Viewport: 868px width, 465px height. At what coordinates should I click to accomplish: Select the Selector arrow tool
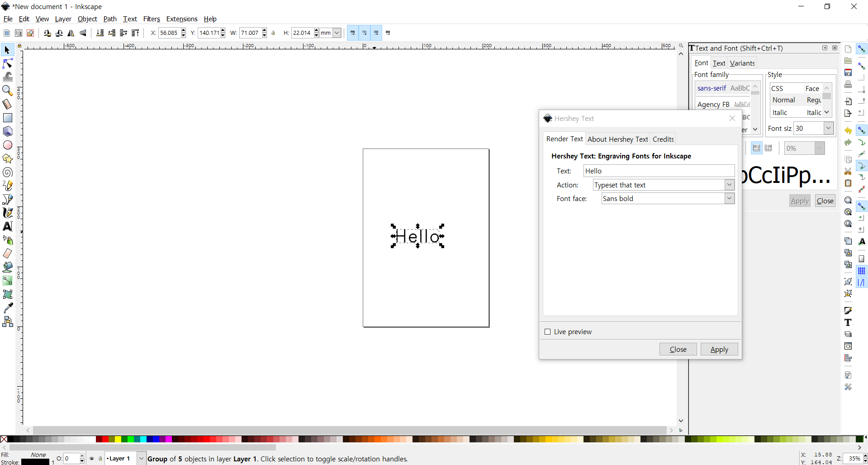(x=7, y=50)
